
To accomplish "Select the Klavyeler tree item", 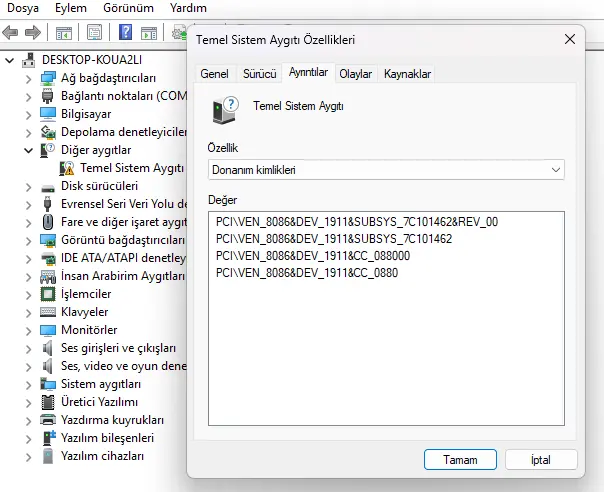I will coord(84,312).
